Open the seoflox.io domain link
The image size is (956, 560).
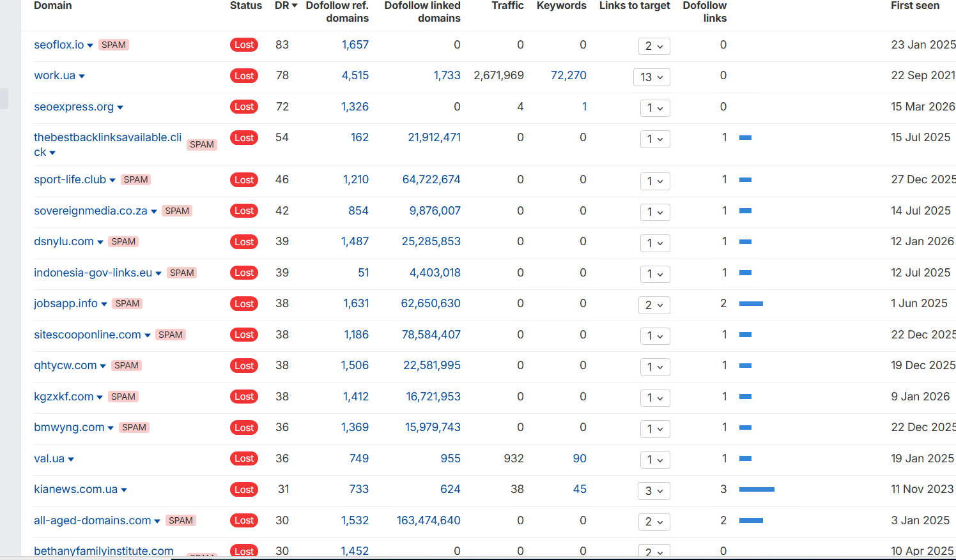click(x=59, y=45)
